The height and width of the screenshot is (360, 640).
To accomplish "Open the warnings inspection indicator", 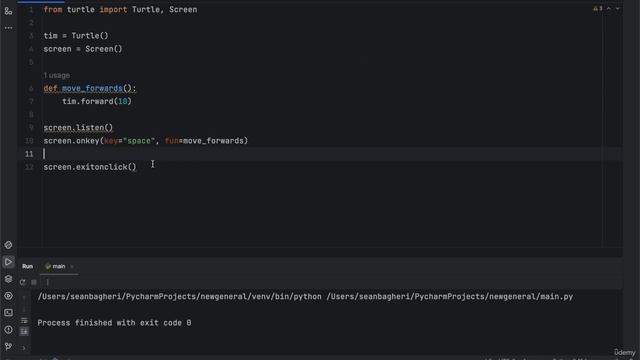I will pyautogui.click(x=598, y=9).
